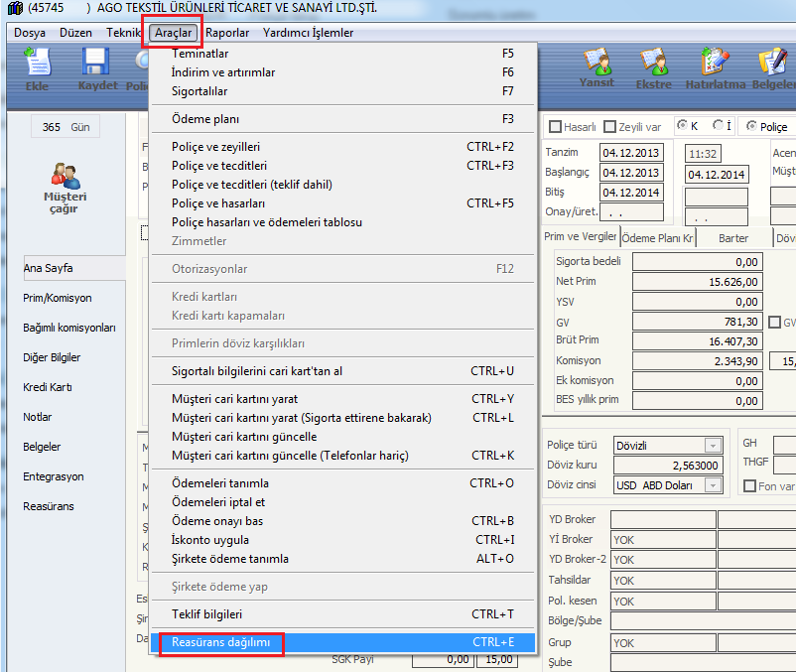
Task: Click the Net Prim input field
Action: tap(697, 282)
